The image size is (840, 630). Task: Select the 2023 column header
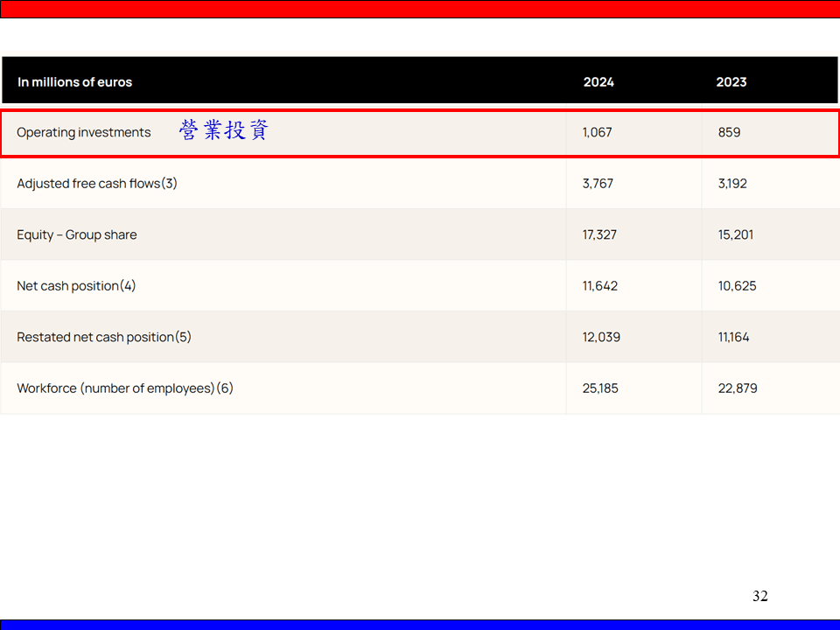pos(731,82)
